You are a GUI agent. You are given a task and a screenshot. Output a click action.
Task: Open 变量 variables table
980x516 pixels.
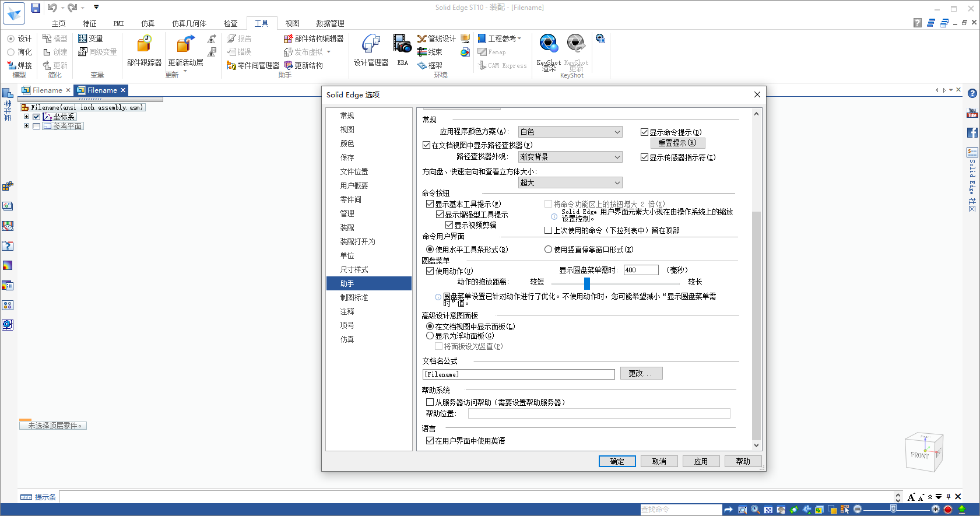[90, 38]
